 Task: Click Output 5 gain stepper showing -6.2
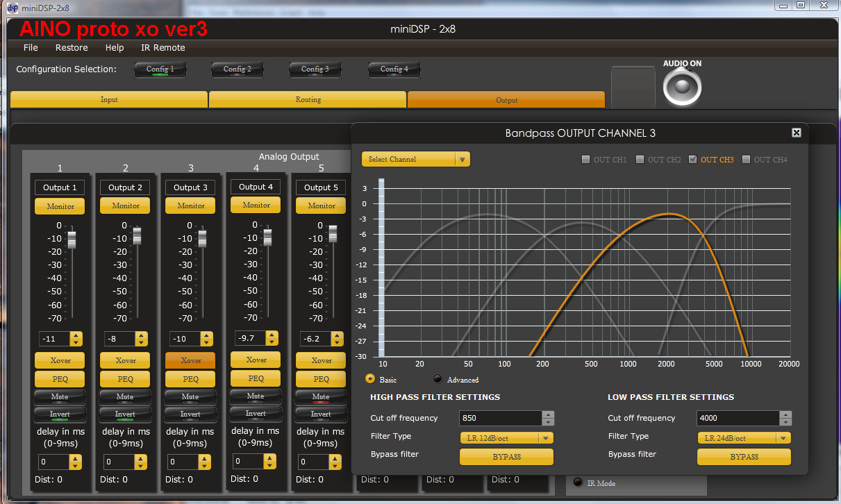[x=338, y=339]
